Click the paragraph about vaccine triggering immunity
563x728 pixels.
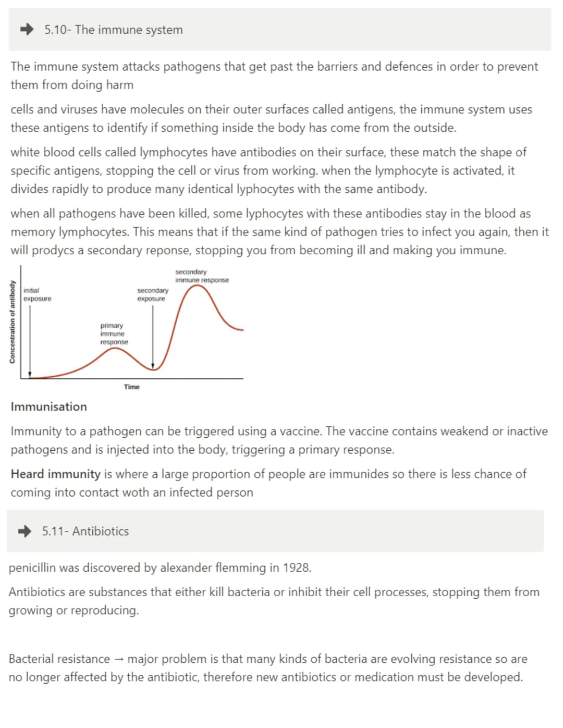(x=279, y=440)
